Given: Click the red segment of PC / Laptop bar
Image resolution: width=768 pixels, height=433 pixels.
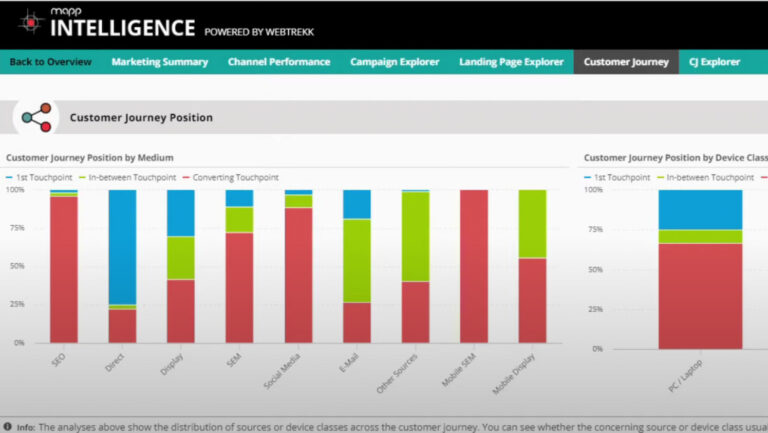Looking at the screenshot, I should tap(700, 295).
